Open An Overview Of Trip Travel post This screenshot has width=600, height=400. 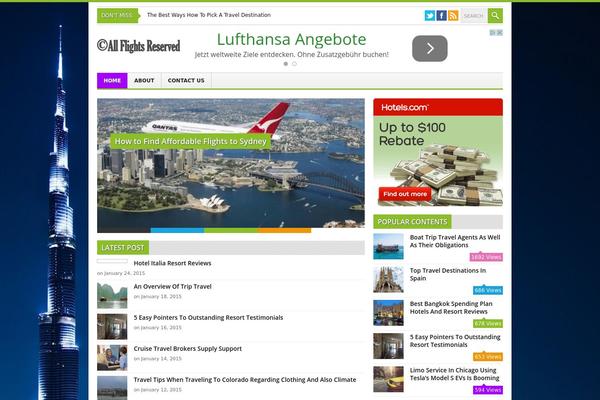click(x=173, y=287)
